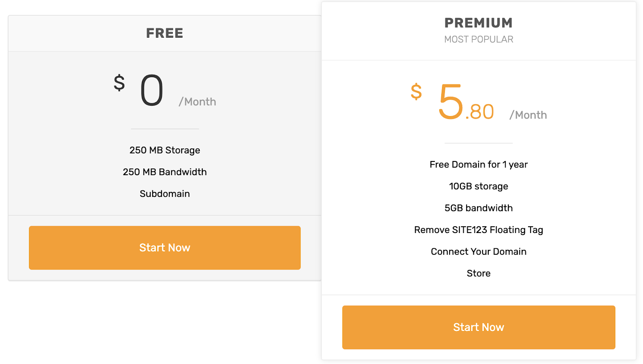Click the Store feature in Premium

(x=478, y=273)
